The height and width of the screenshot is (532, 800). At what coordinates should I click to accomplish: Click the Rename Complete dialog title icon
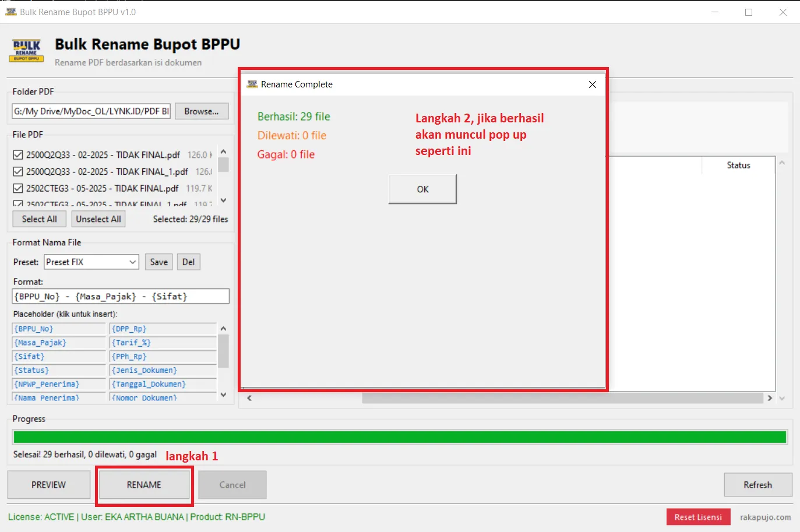coord(252,84)
